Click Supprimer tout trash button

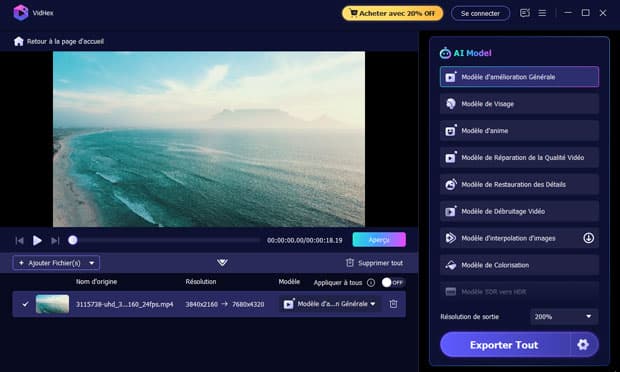point(374,263)
